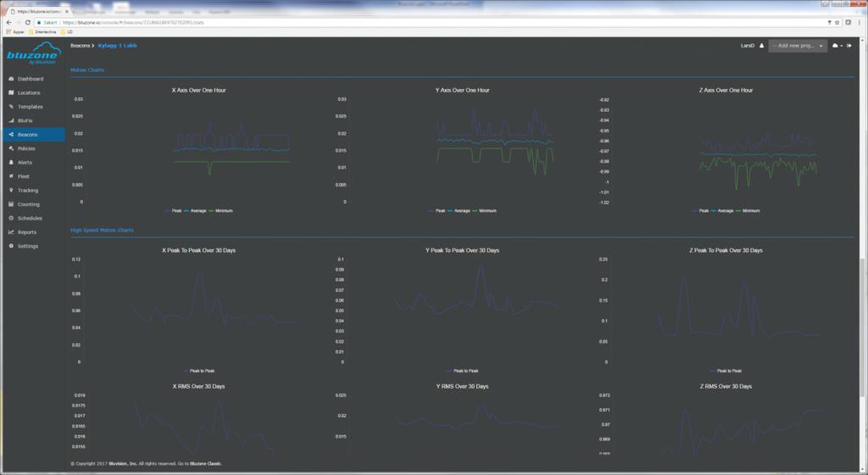Bookmark the page with the star icon
This screenshot has width=868, height=475.
tap(837, 22)
